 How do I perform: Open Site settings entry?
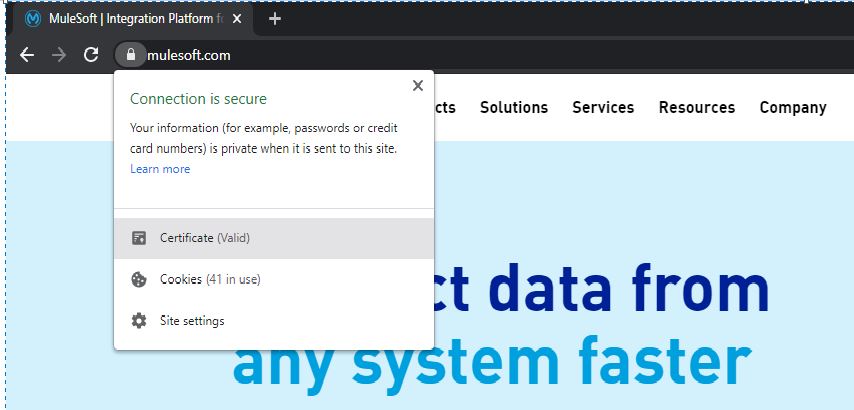click(274, 321)
